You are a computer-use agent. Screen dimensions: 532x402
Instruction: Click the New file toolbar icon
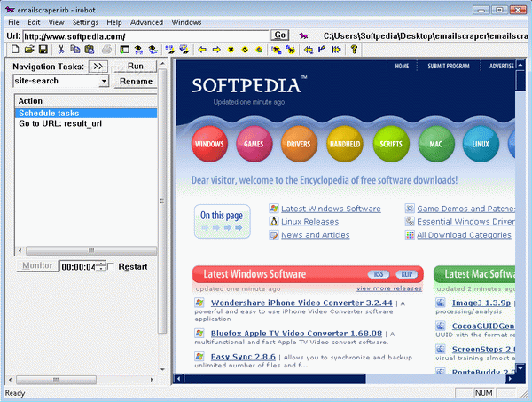(14, 50)
